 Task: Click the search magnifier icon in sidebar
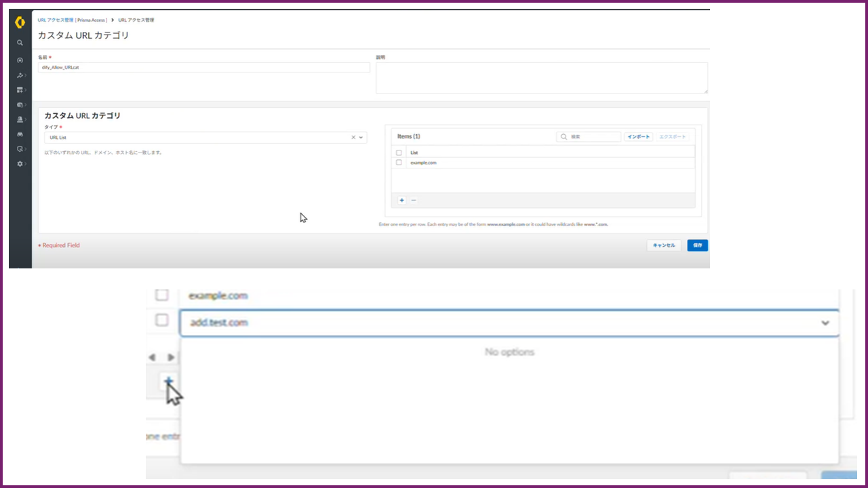[20, 43]
